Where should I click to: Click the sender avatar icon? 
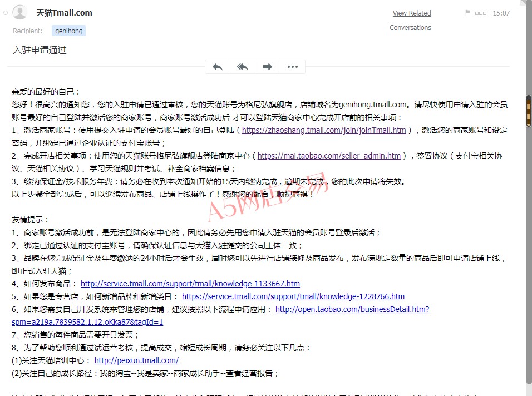pyautogui.click(x=19, y=13)
